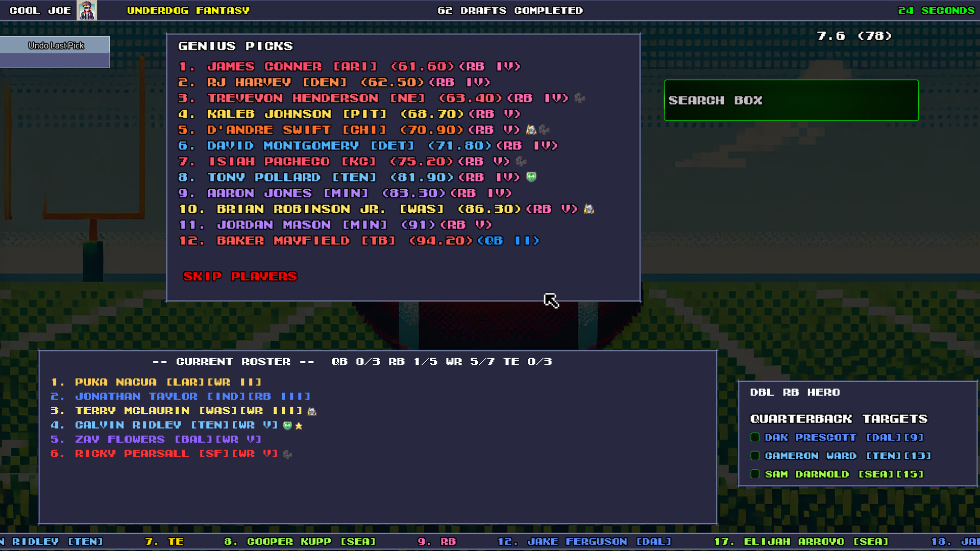Click green shield icon beside Tony Pollard
This screenshot has width=980, height=551.
coord(531,177)
